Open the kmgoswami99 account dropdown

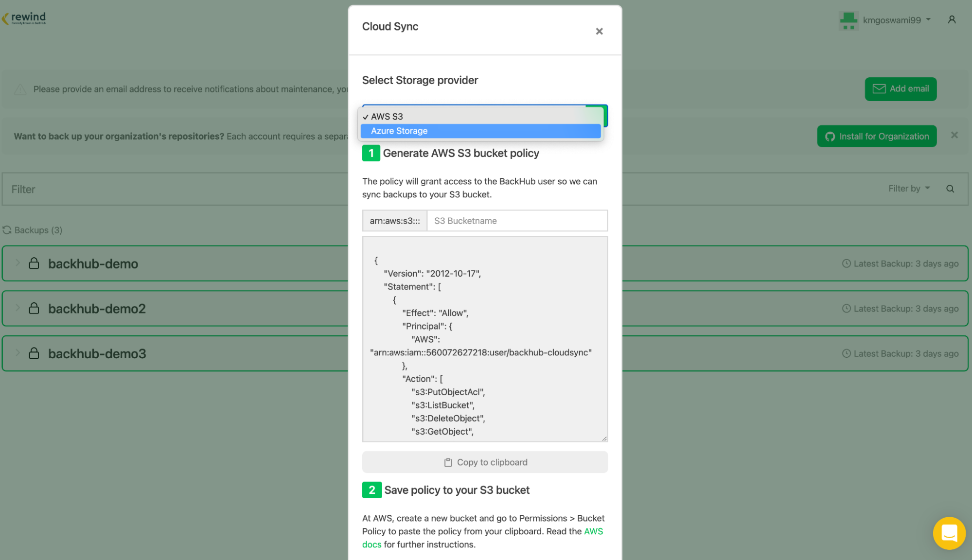[897, 20]
